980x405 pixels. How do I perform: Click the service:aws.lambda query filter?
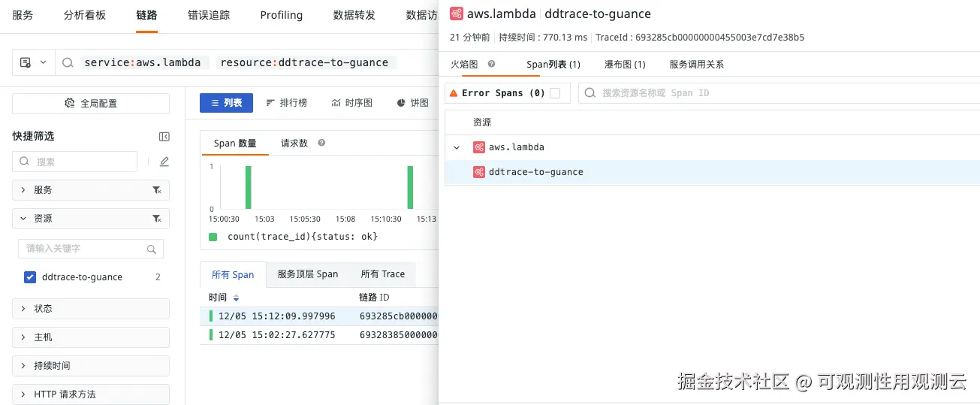tap(143, 62)
